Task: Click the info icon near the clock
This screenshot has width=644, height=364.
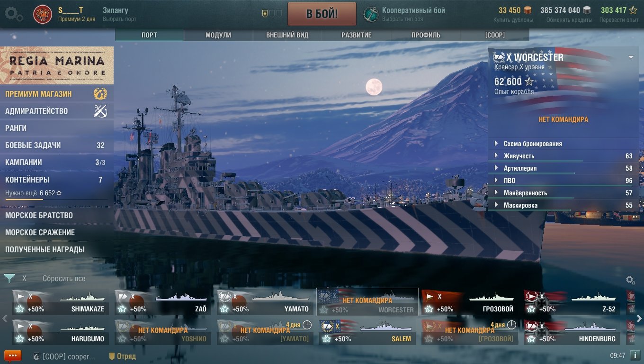Action: tap(635, 355)
